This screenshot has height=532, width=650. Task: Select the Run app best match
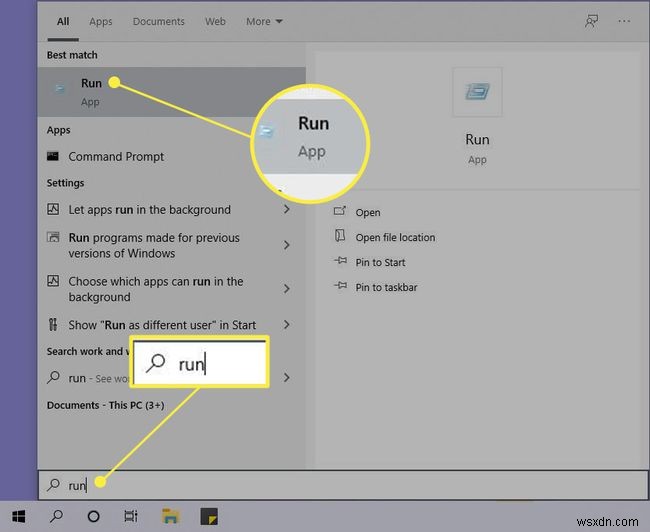pyautogui.click(x=172, y=92)
